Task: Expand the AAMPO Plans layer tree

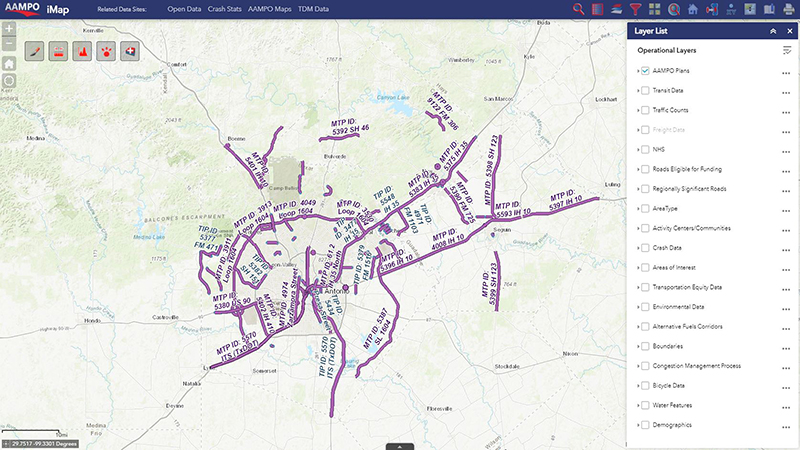Action: click(637, 71)
